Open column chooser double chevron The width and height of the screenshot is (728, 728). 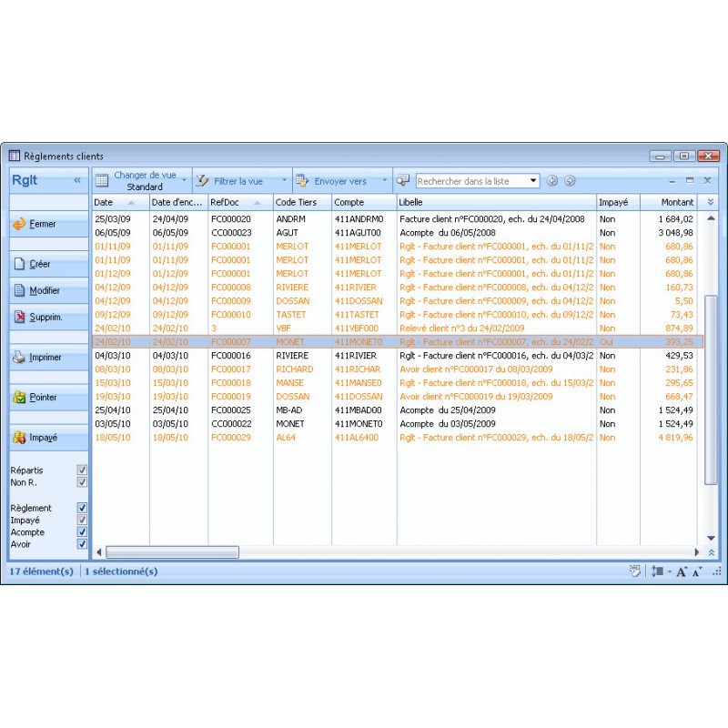[x=711, y=202]
